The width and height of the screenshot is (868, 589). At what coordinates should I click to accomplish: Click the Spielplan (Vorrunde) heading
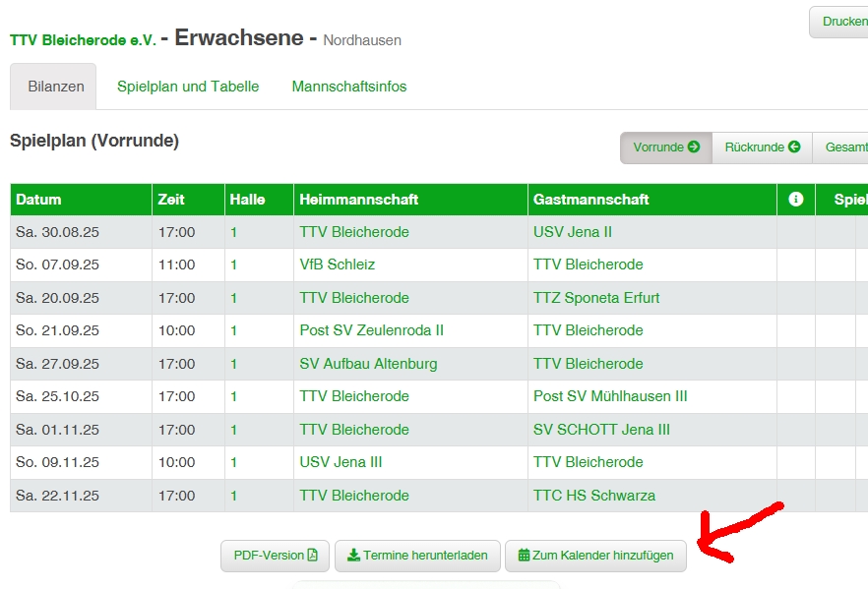94,141
